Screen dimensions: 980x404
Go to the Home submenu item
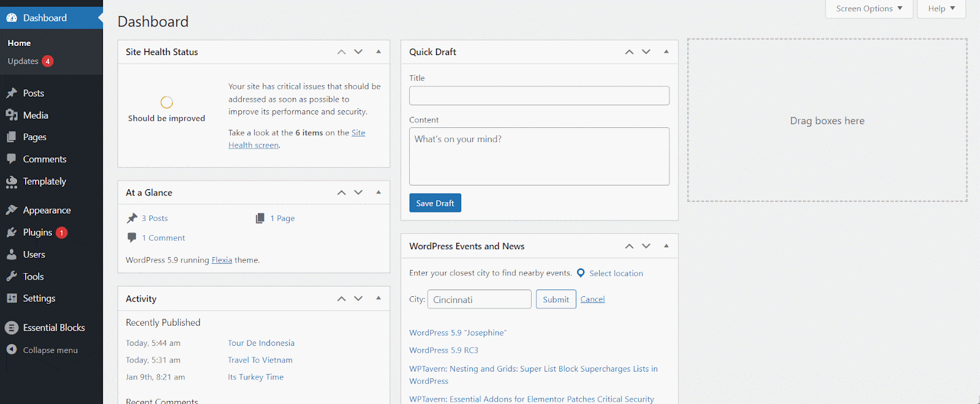[19, 43]
